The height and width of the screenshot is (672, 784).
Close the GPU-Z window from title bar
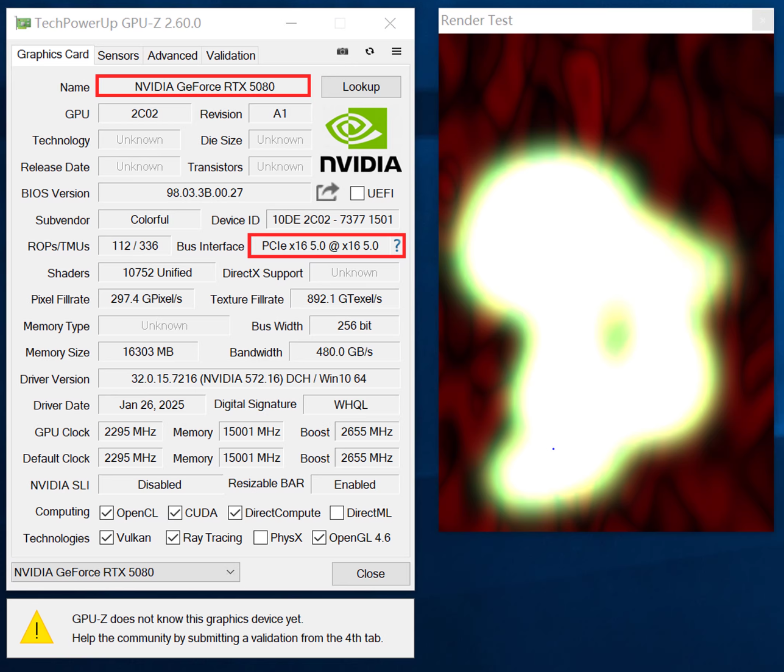point(390,23)
